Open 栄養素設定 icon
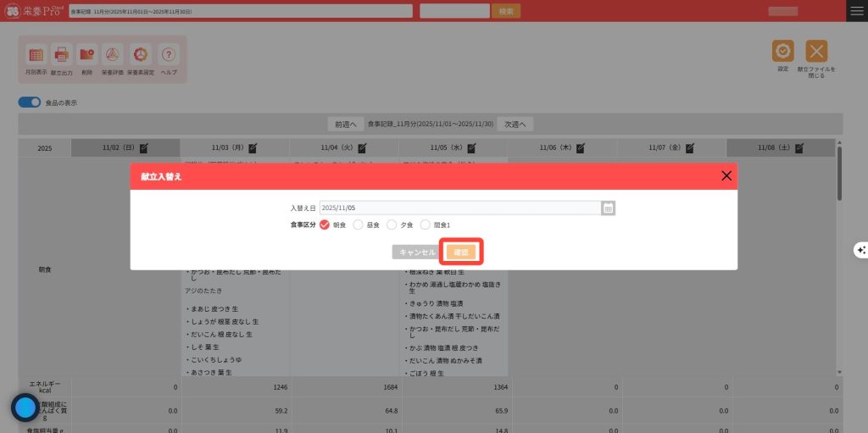Viewport: 868px width, 433px height. (x=141, y=55)
